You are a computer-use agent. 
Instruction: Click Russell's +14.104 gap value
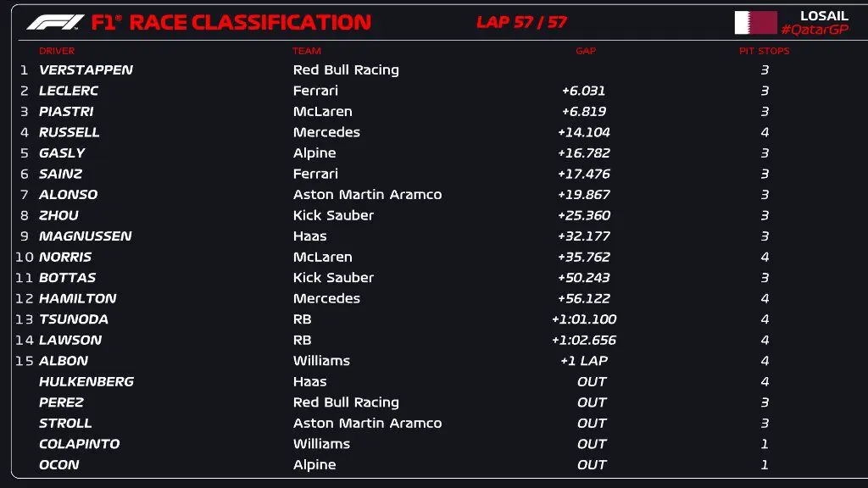click(x=584, y=132)
